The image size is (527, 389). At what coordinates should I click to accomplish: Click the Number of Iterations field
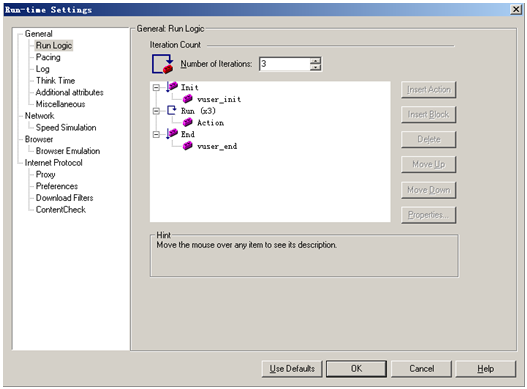click(x=285, y=64)
